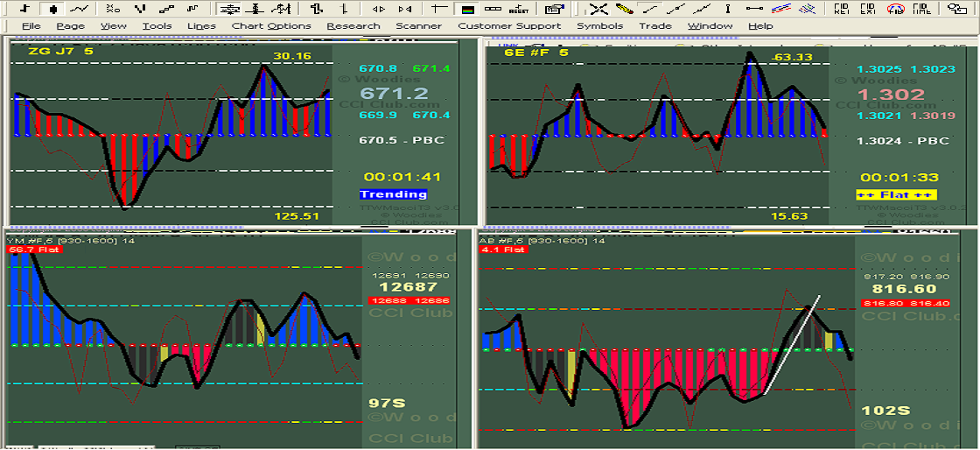Click the Reset toolbar icon
This screenshot has height=450, width=980.
518,9
